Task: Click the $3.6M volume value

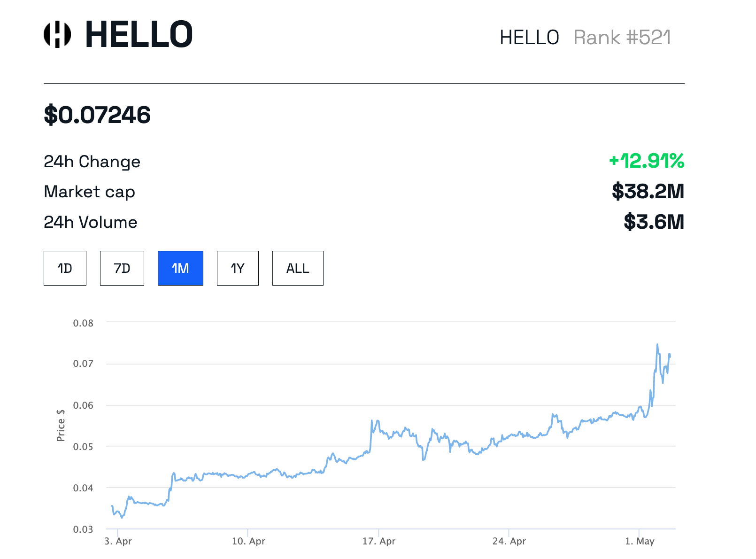Action: click(654, 222)
